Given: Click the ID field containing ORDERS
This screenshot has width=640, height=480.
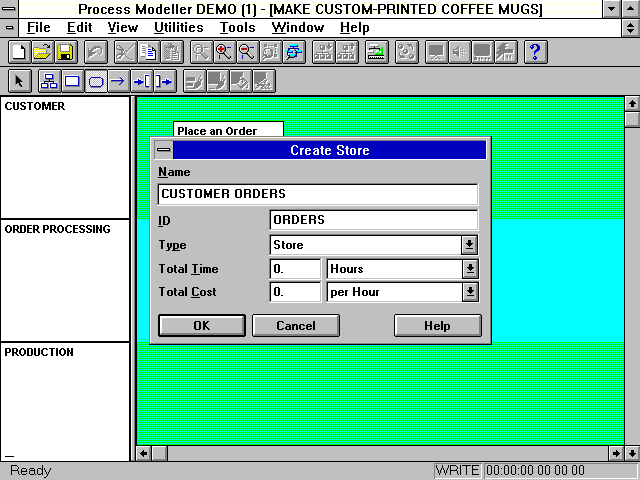Looking at the screenshot, I should 373,220.
